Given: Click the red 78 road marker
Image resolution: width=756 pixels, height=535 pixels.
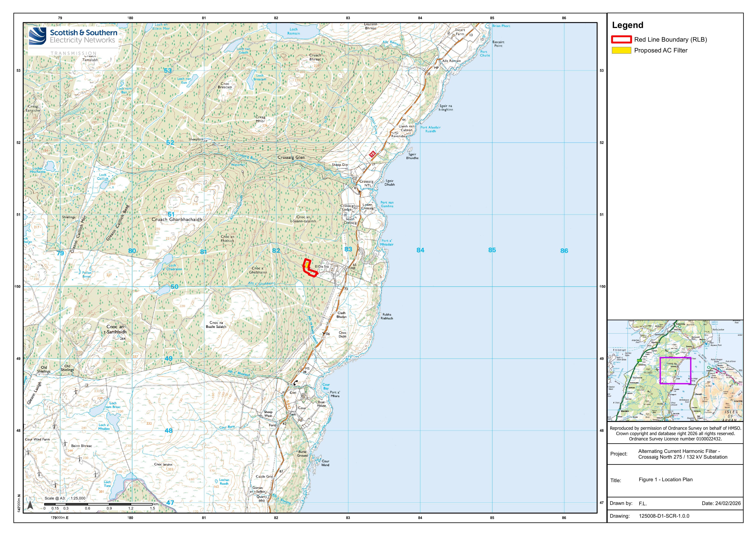Looking at the screenshot, I should tap(373, 154).
